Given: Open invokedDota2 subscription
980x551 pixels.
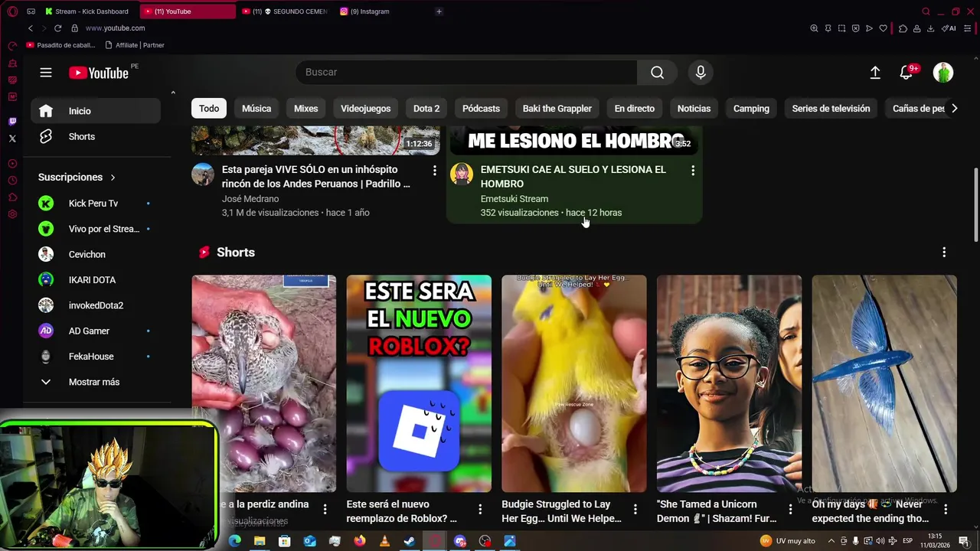Looking at the screenshot, I should coord(96,305).
